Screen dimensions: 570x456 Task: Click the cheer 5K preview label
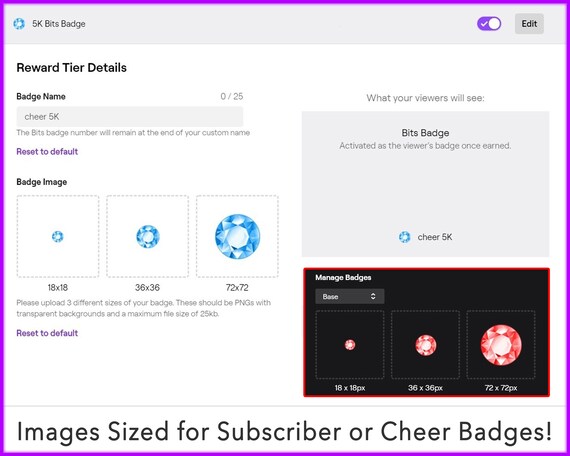435,237
